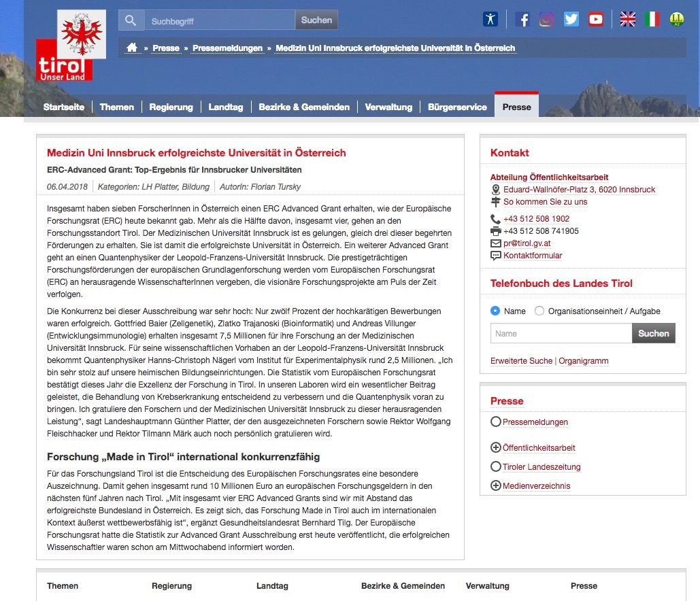Click footer heading Themen
This screenshot has width=700, height=601.
click(x=63, y=586)
